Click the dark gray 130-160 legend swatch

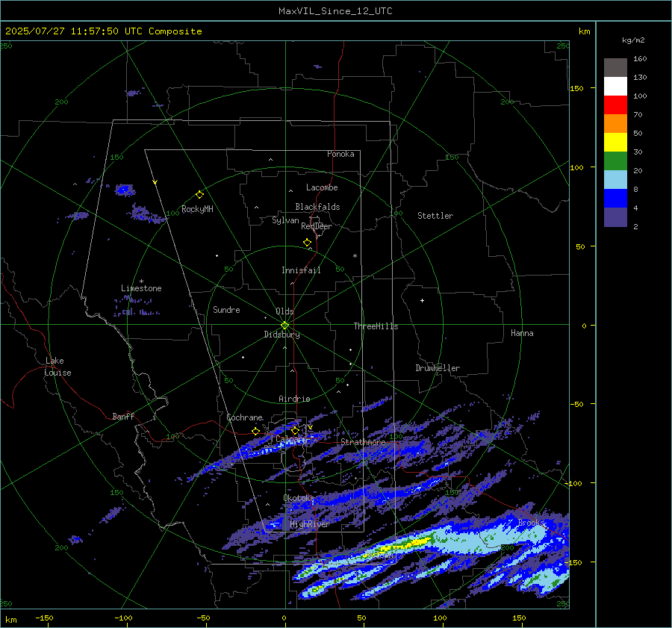615,67
